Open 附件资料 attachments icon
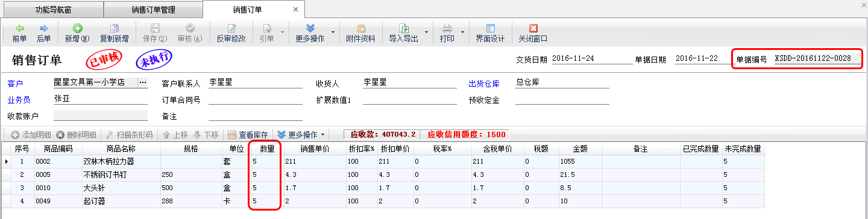Image resolution: width=868 pixels, height=219 pixels. (361, 28)
